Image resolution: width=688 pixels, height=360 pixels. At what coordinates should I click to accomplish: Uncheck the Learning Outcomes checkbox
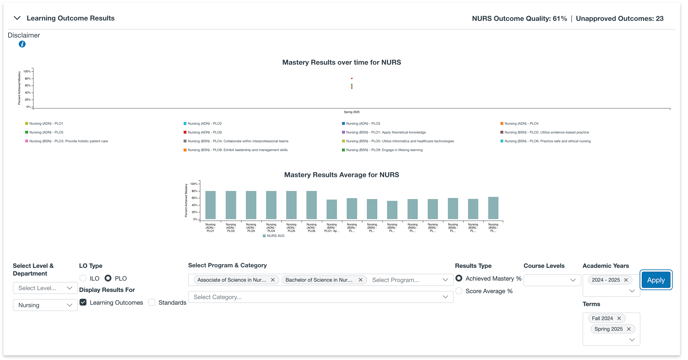[x=83, y=302]
